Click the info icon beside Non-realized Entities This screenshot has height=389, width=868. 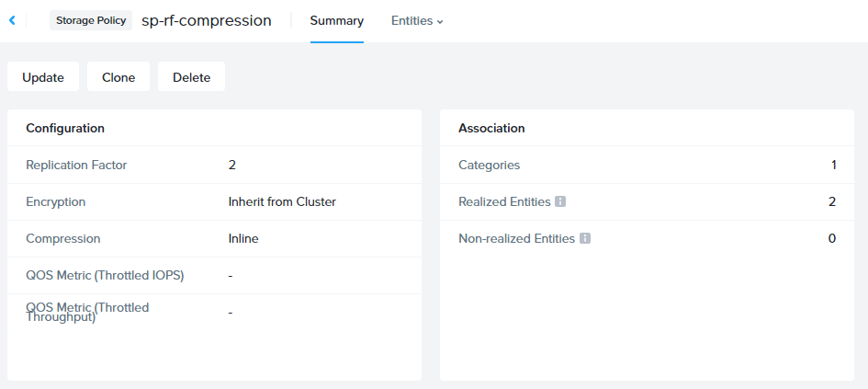pyautogui.click(x=585, y=238)
